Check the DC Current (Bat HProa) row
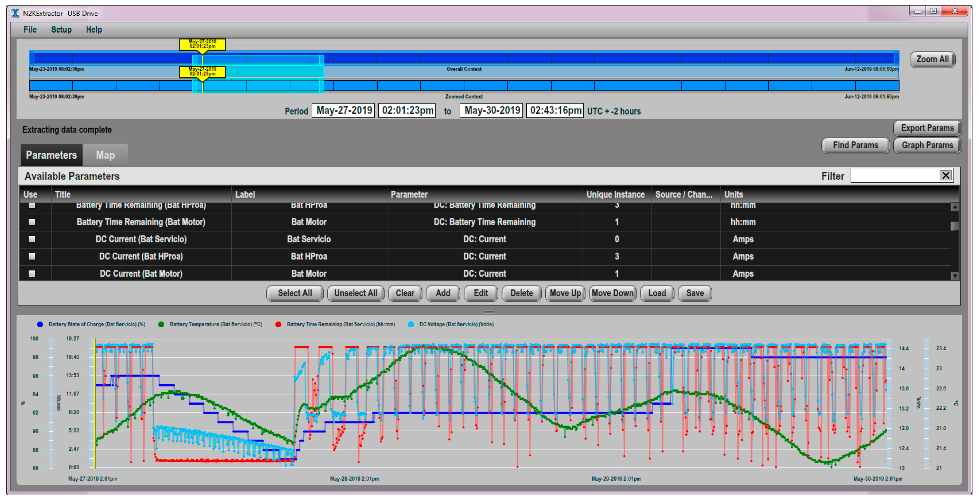The width and height of the screenshot is (980, 504). point(32,256)
